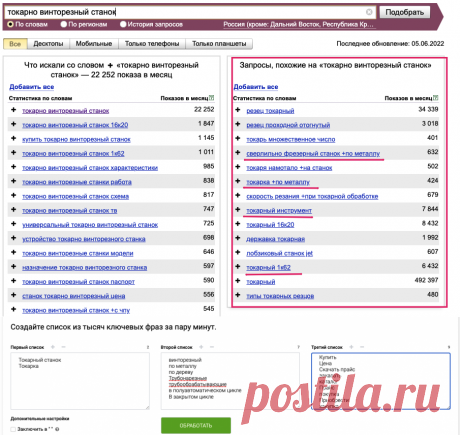Click inside the 'Второй список' text area
This screenshot has width=460, height=435.
coord(230,381)
